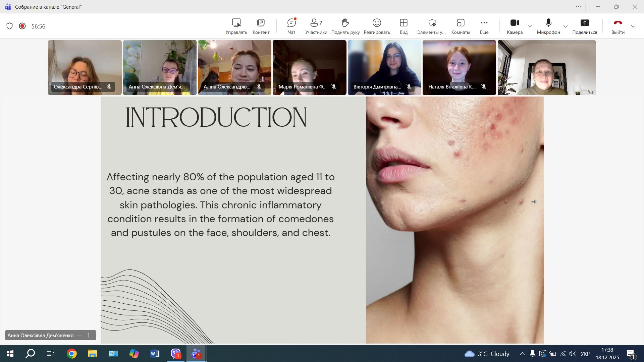The height and width of the screenshot is (362, 644).
Task: Change the meeting View layout
Action: pyautogui.click(x=404, y=26)
